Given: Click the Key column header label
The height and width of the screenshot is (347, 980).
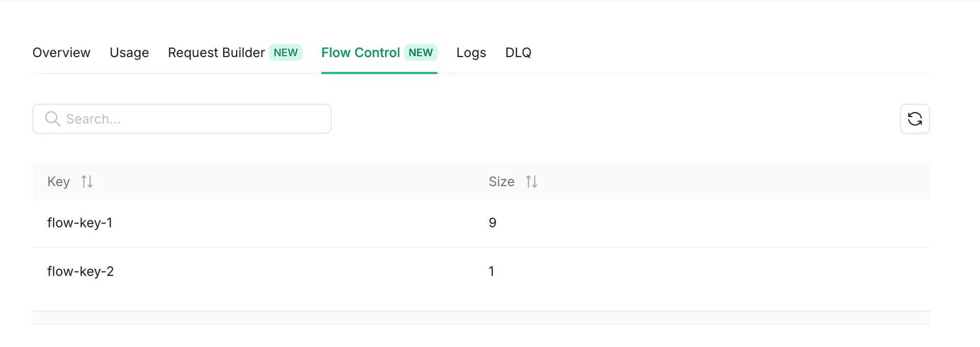Looking at the screenshot, I should [59, 182].
